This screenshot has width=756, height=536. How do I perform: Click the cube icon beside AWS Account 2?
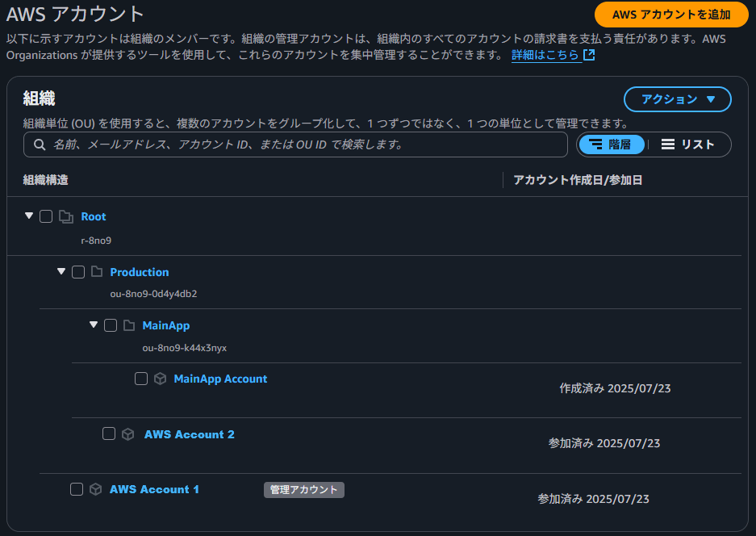coord(127,434)
